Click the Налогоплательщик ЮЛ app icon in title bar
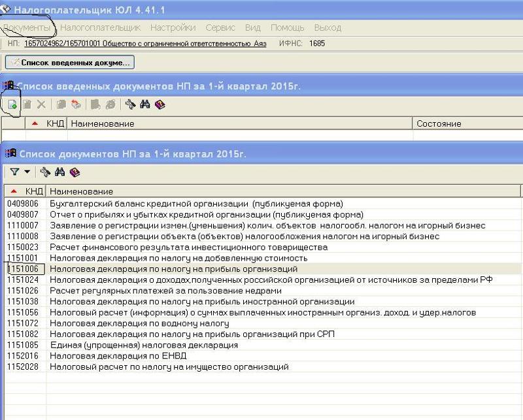The image size is (523, 420). pos(6,9)
